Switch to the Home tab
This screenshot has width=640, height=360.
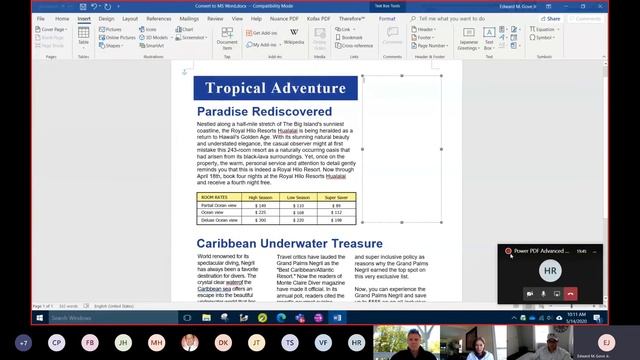tap(62, 19)
